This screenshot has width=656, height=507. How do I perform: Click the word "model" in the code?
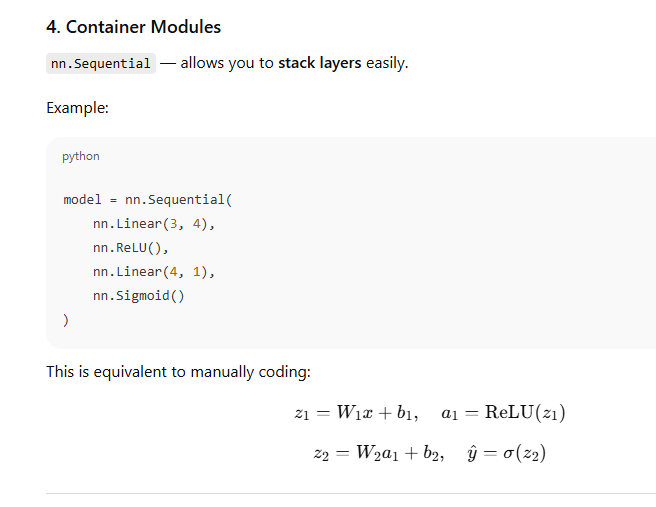(x=82, y=200)
